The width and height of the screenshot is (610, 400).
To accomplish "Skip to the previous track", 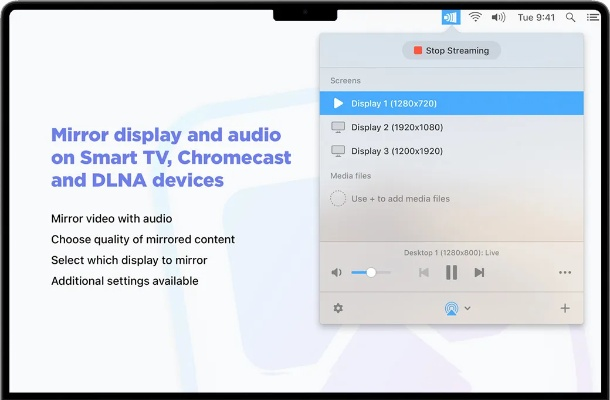I will [x=424, y=272].
